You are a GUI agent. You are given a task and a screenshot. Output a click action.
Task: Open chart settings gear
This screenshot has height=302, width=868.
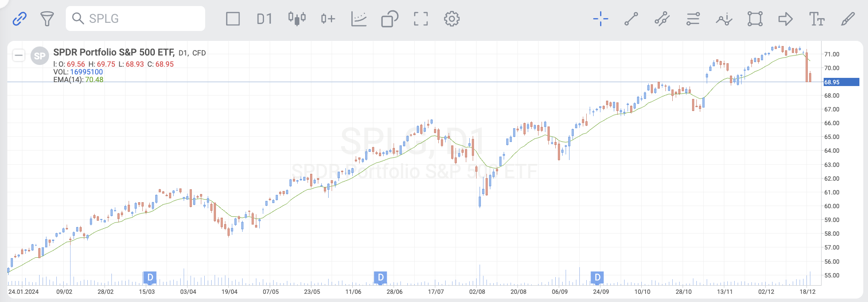(452, 18)
